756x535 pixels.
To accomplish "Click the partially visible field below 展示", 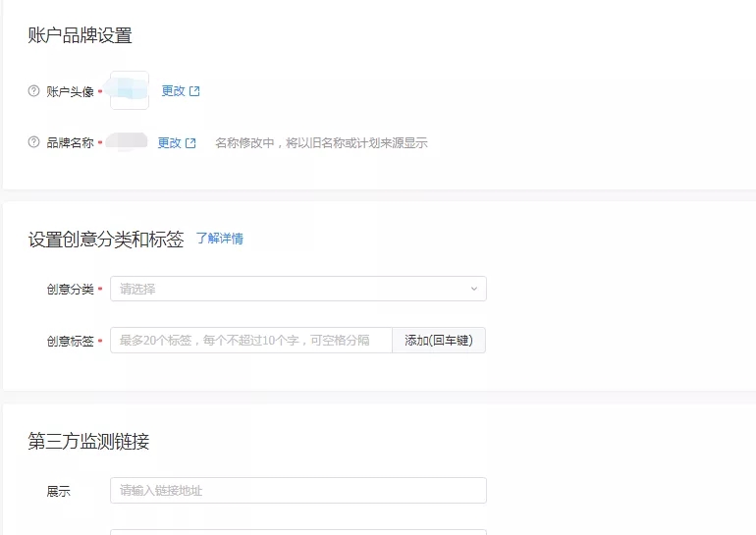I will 297,531.
